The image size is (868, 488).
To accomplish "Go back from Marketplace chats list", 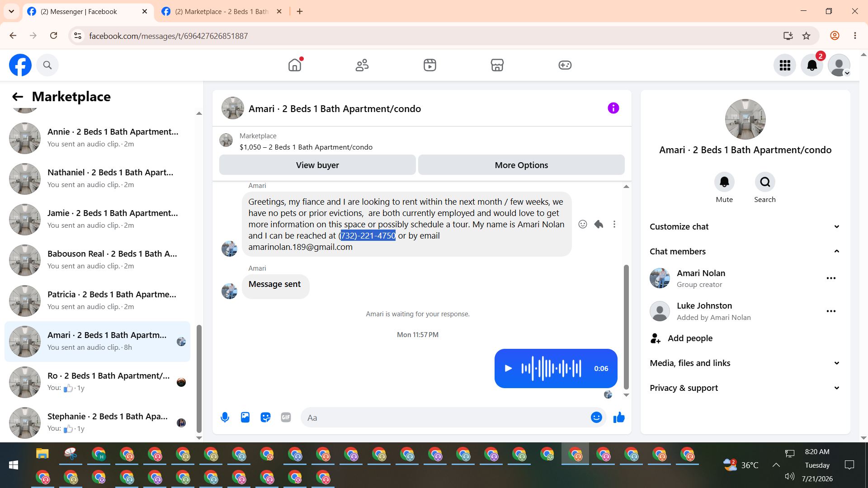I will pyautogui.click(x=18, y=97).
